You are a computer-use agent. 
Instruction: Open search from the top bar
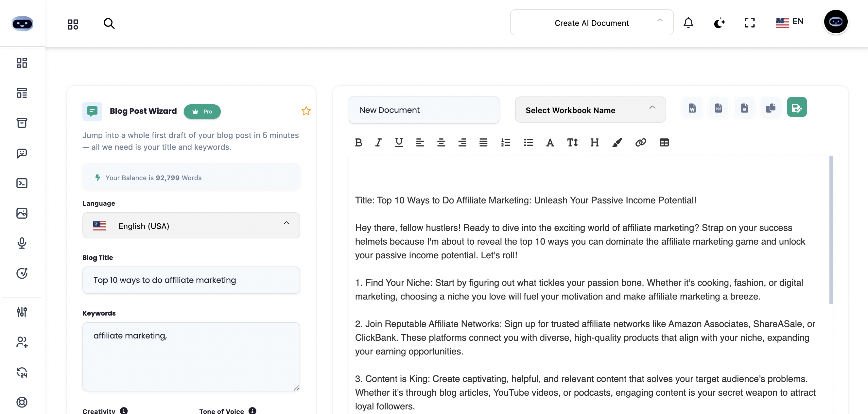[109, 24]
